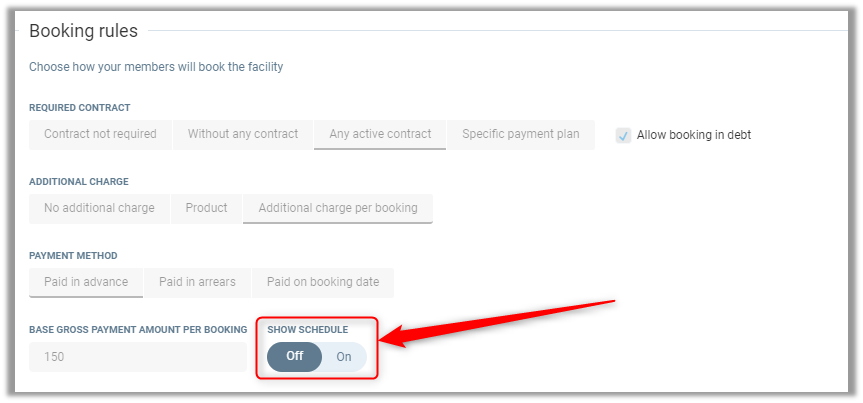Turn Show schedule toggle On

[344, 356]
